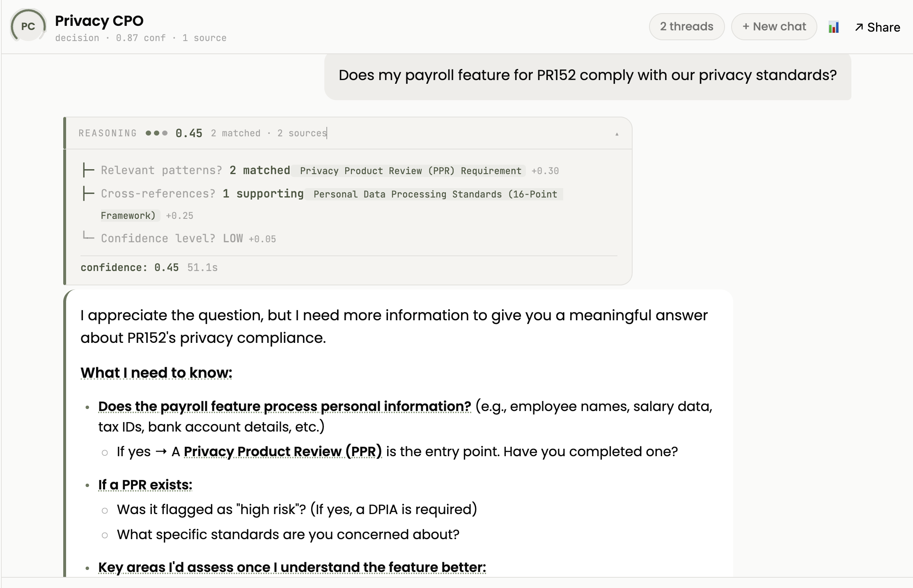913x588 pixels.
Task: Click the 'If a PPR exists:' heading
Action: point(145,485)
